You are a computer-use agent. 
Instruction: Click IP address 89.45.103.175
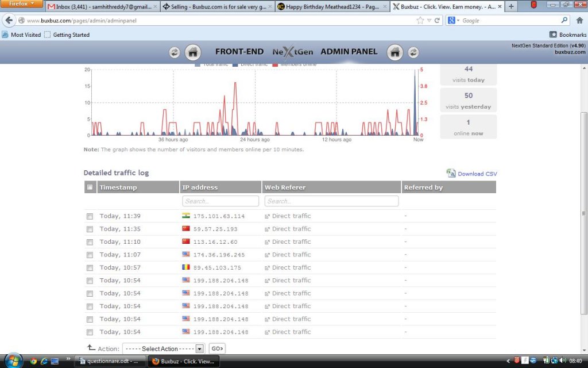(217, 268)
